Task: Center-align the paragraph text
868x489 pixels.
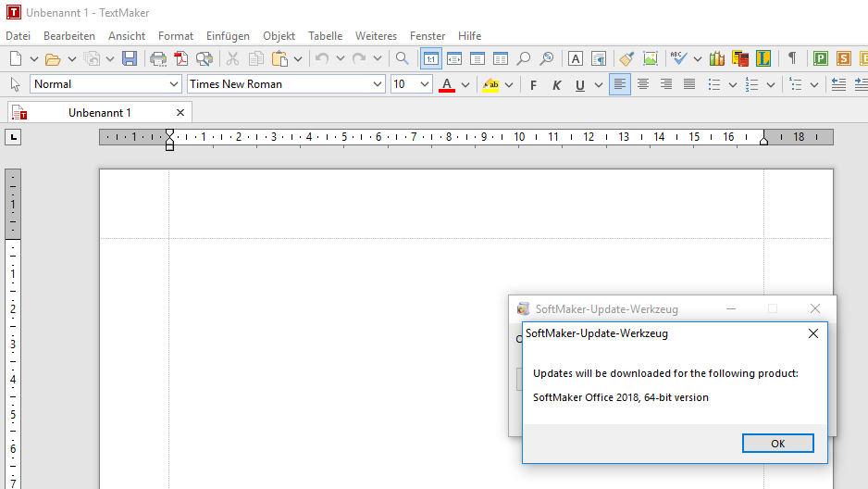Action: pos(642,84)
